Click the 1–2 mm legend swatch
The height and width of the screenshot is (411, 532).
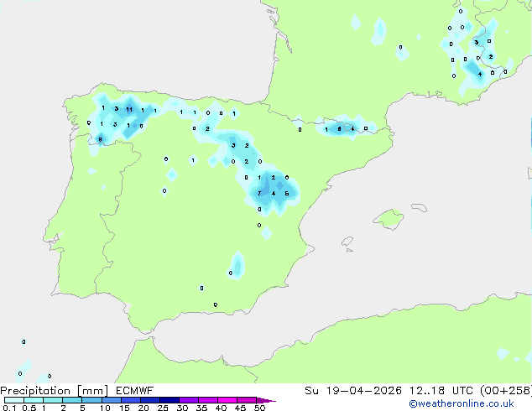(x=53, y=400)
